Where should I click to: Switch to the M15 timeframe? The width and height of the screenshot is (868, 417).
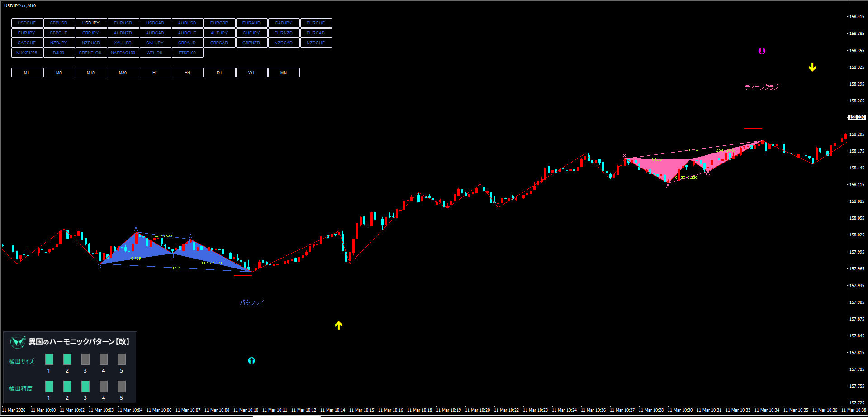pyautogui.click(x=91, y=73)
